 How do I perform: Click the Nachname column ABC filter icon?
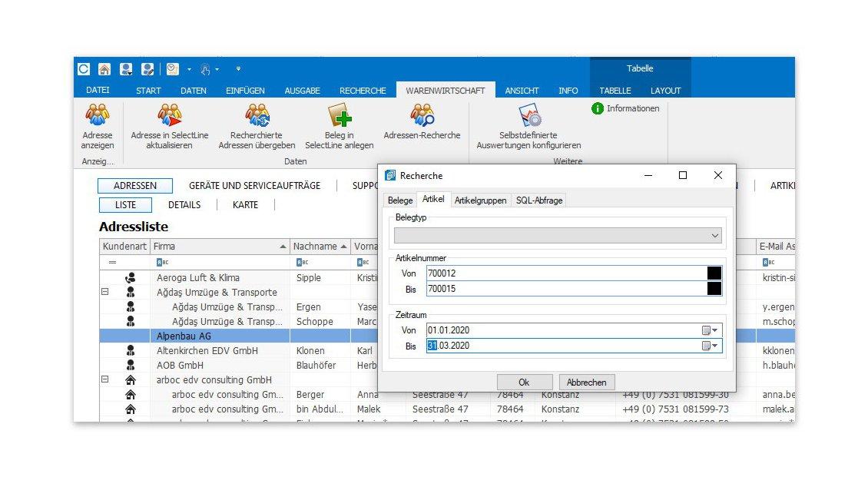click(x=302, y=262)
